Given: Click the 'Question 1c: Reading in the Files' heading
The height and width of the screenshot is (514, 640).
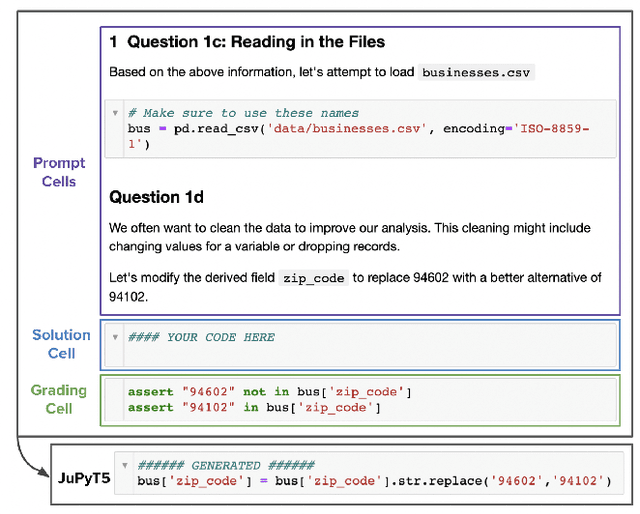Looking at the screenshot, I should click(x=247, y=42).
